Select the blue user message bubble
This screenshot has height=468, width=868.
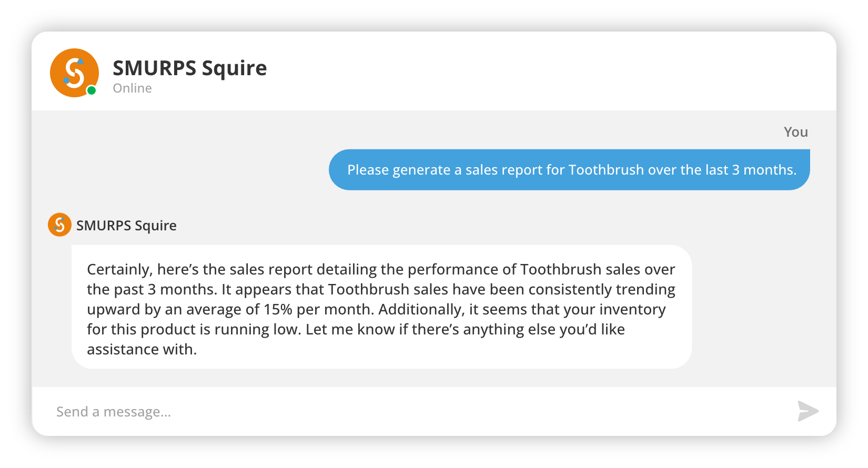point(569,170)
